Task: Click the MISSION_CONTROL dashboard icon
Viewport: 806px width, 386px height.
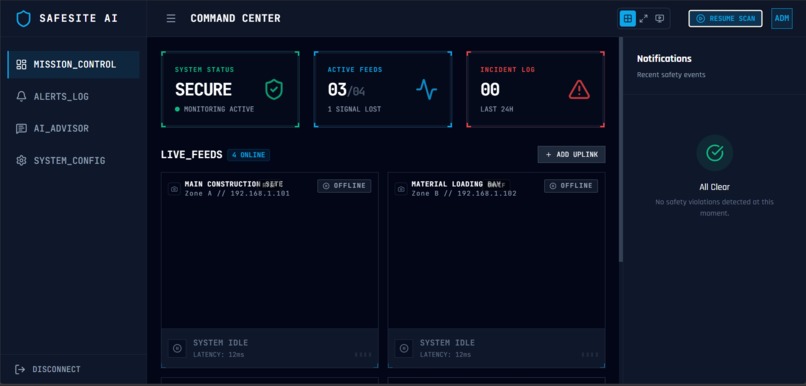Action: [x=21, y=64]
